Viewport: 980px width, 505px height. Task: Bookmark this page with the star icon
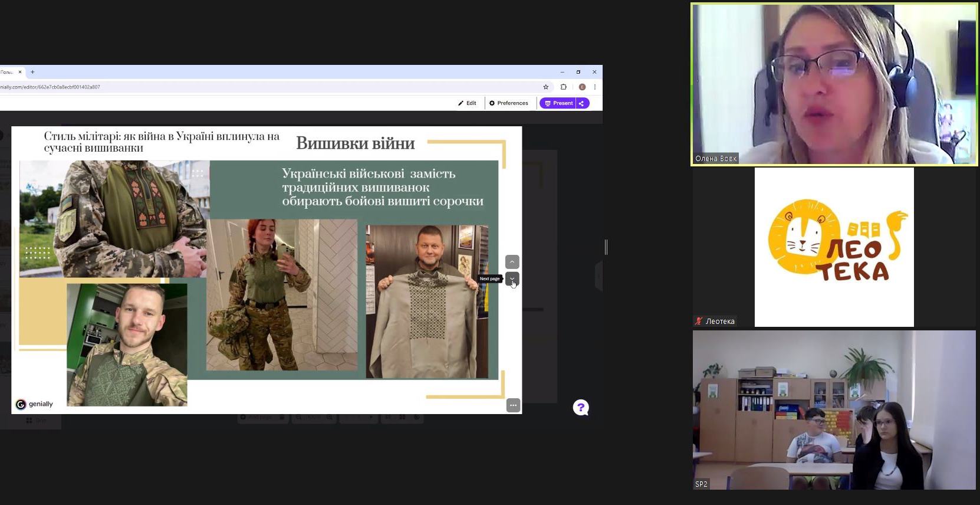click(545, 87)
